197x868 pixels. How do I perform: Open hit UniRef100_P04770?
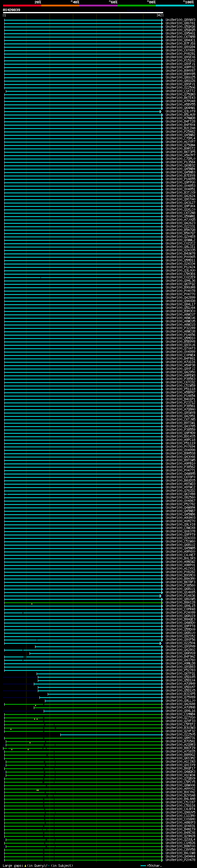[180, 294]
